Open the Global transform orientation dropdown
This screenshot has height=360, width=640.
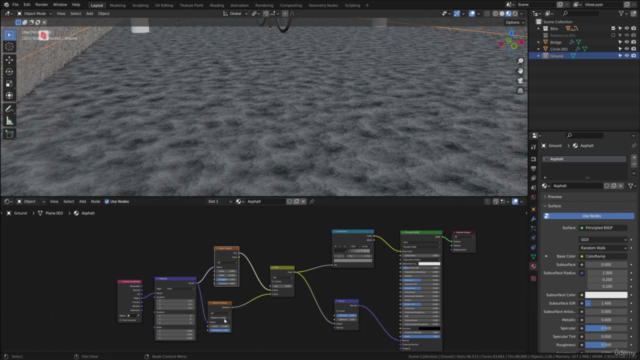pos(236,13)
